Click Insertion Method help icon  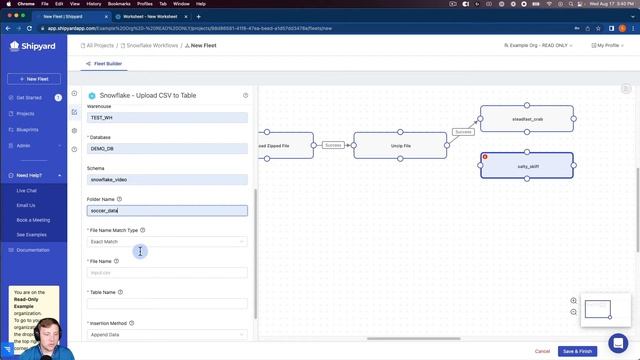[x=131, y=323]
